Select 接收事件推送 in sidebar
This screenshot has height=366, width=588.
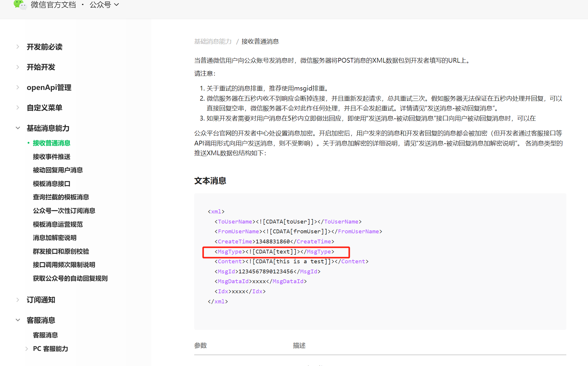coord(51,156)
